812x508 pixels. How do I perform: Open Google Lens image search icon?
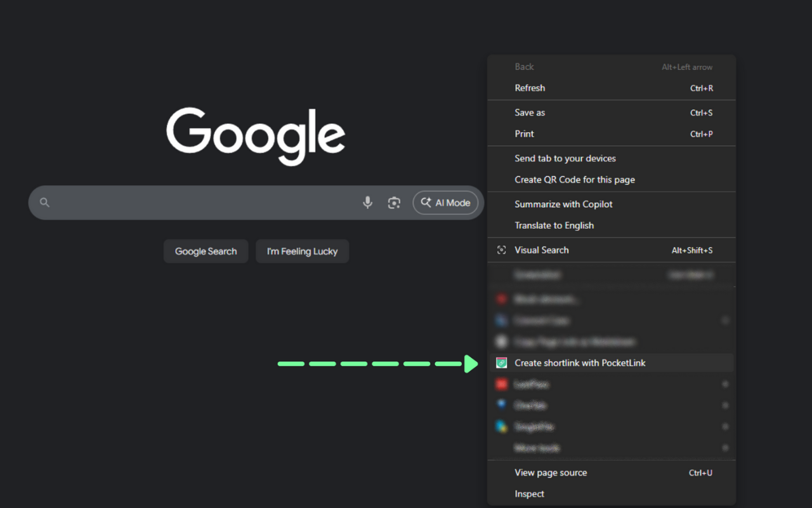pyautogui.click(x=394, y=203)
